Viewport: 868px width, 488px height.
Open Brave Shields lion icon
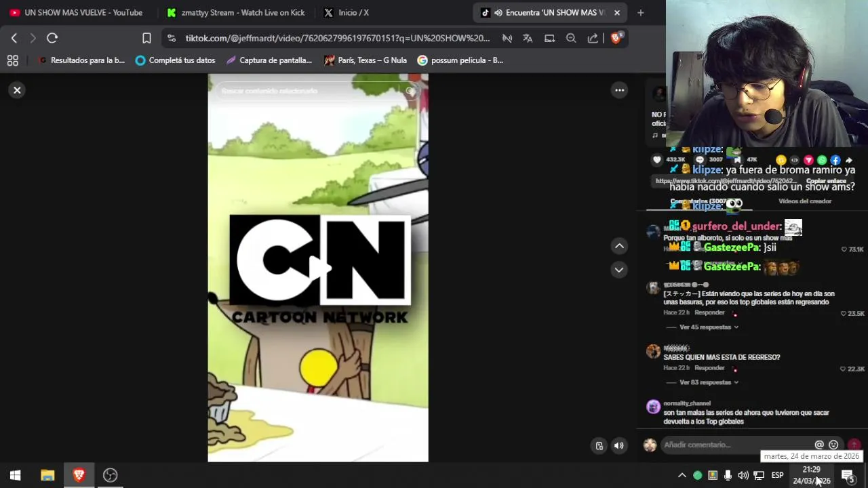click(616, 38)
